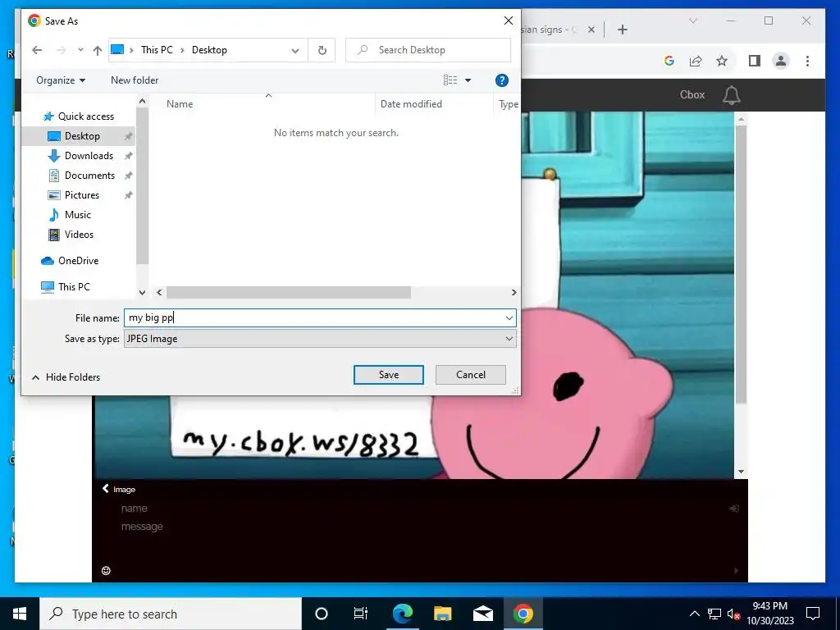Open File Explorer from taskbar

click(442, 614)
